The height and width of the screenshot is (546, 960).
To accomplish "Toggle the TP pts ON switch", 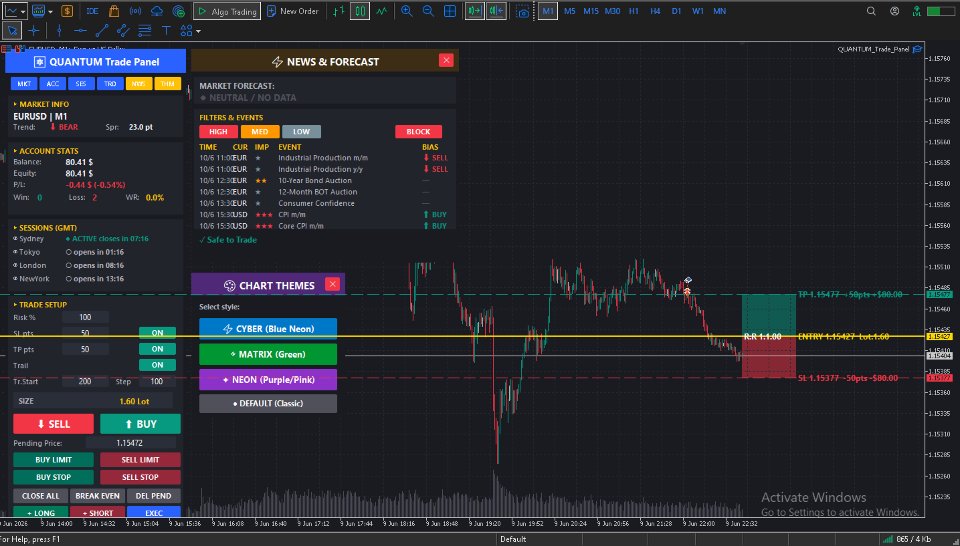I will [157, 349].
